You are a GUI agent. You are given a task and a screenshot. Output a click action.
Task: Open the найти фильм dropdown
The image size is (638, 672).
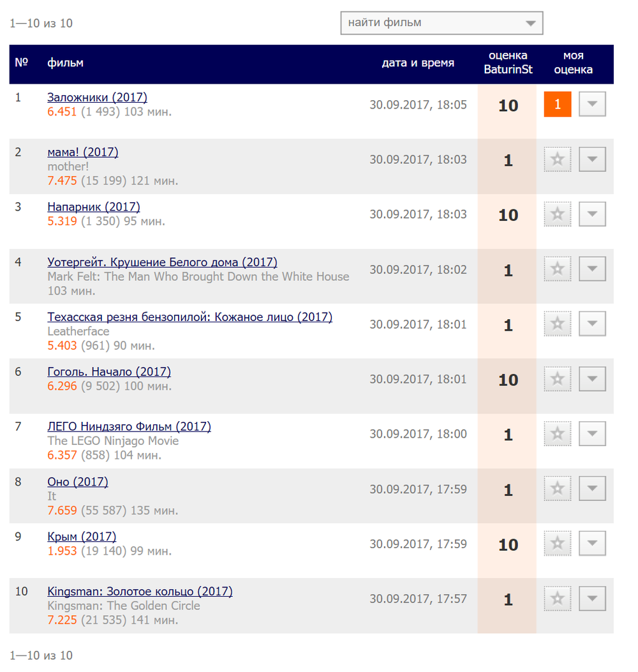pos(441,23)
